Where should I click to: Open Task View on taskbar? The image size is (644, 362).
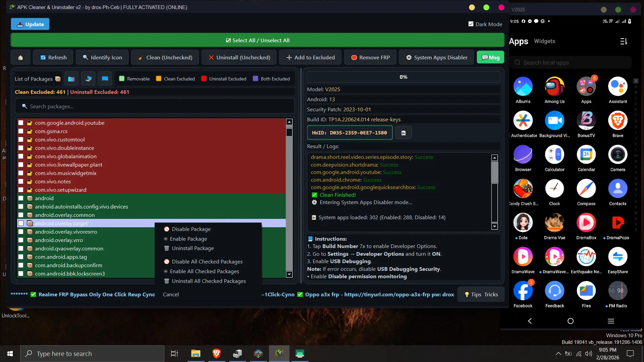click(174, 353)
